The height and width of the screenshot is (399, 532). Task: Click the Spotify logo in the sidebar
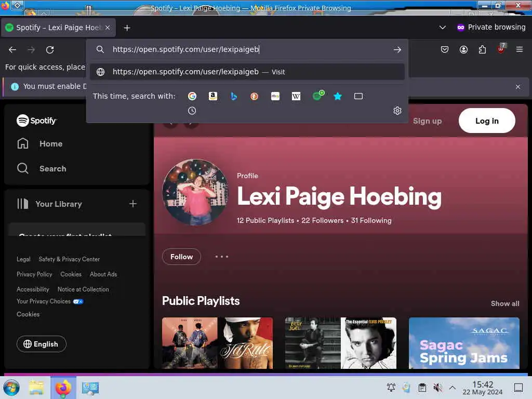coord(37,121)
